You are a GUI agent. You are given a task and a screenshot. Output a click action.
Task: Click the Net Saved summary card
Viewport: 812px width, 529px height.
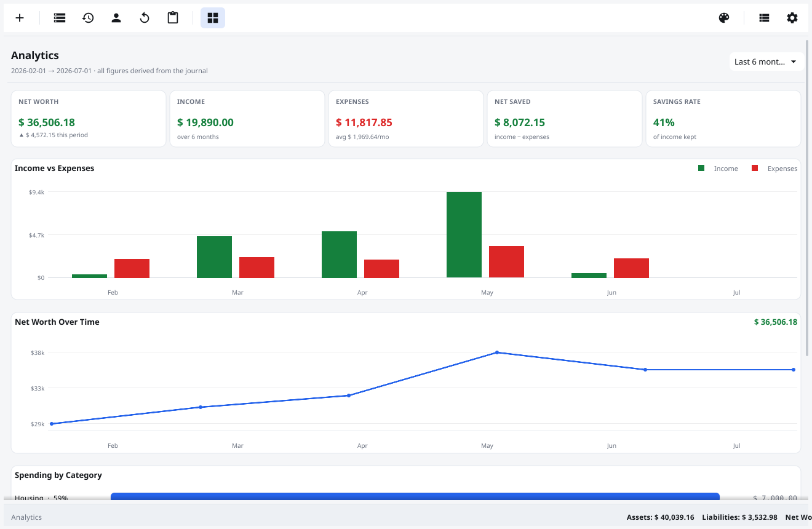(565, 119)
